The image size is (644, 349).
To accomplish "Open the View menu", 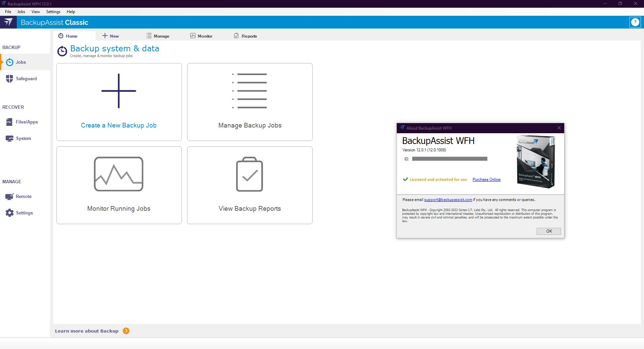I will [x=36, y=12].
